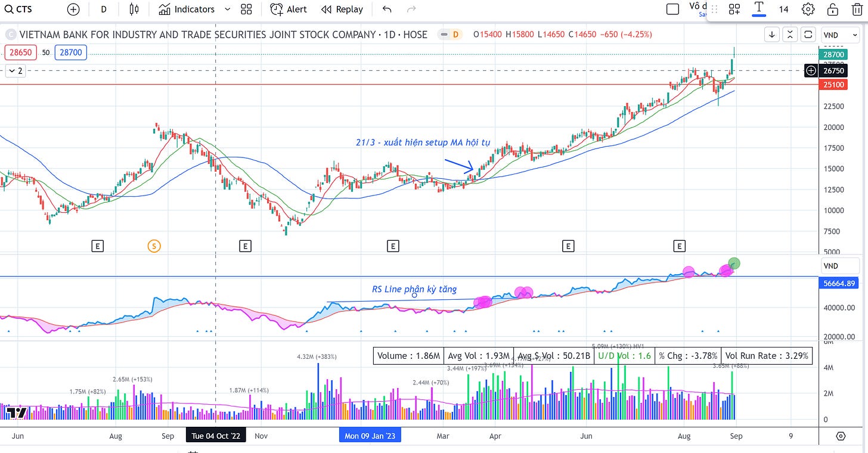Open time axis settings gear icon
The image size is (868, 453).
click(x=841, y=436)
